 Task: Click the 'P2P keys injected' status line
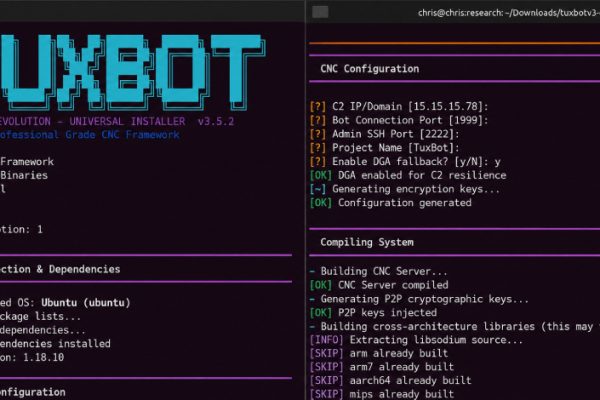click(x=373, y=313)
